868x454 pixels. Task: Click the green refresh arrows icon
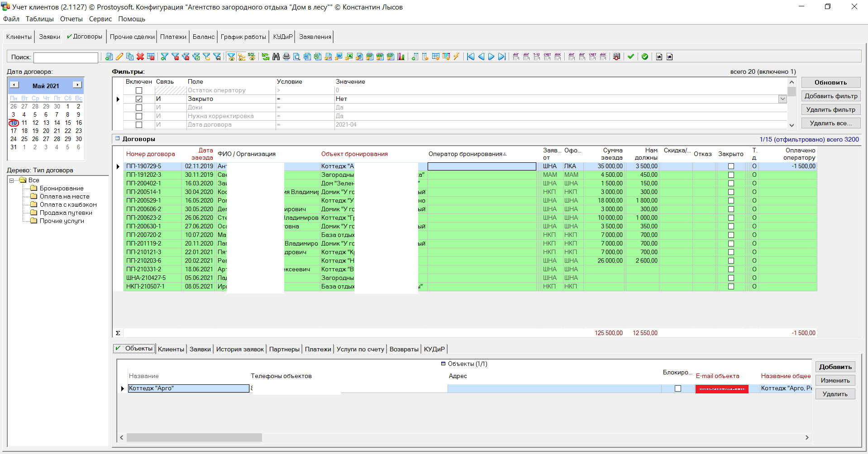click(266, 57)
